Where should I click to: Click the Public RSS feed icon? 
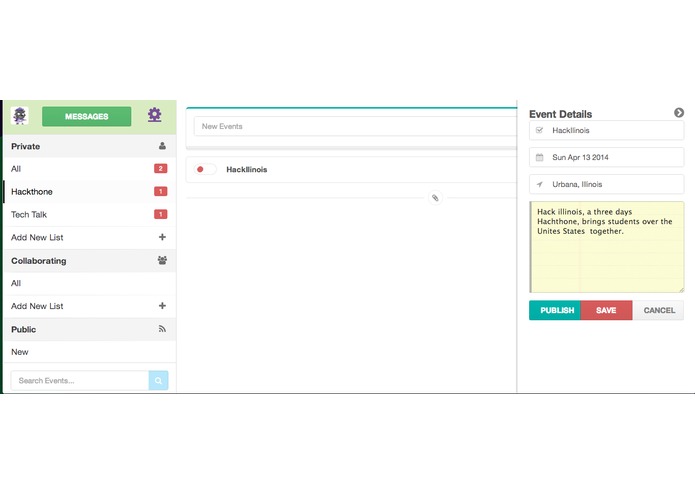tap(162, 329)
